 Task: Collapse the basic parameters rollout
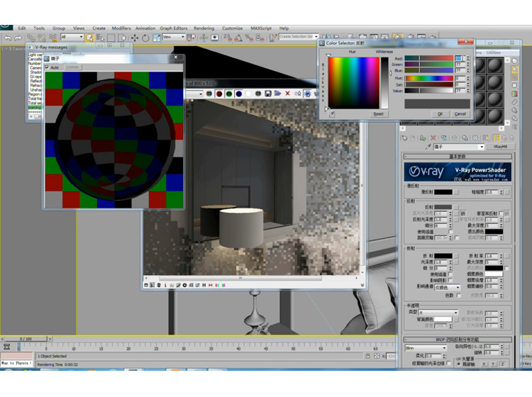458,157
